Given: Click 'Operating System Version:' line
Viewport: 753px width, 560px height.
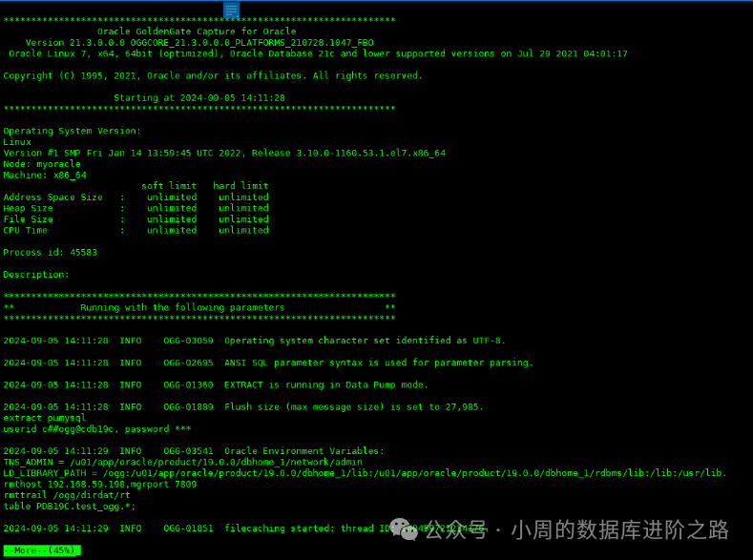Looking at the screenshot, I should click(x=72, y=131).
